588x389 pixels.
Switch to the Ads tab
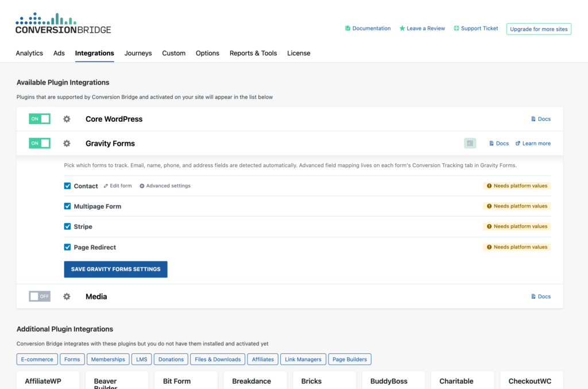[x=59, y=53]
